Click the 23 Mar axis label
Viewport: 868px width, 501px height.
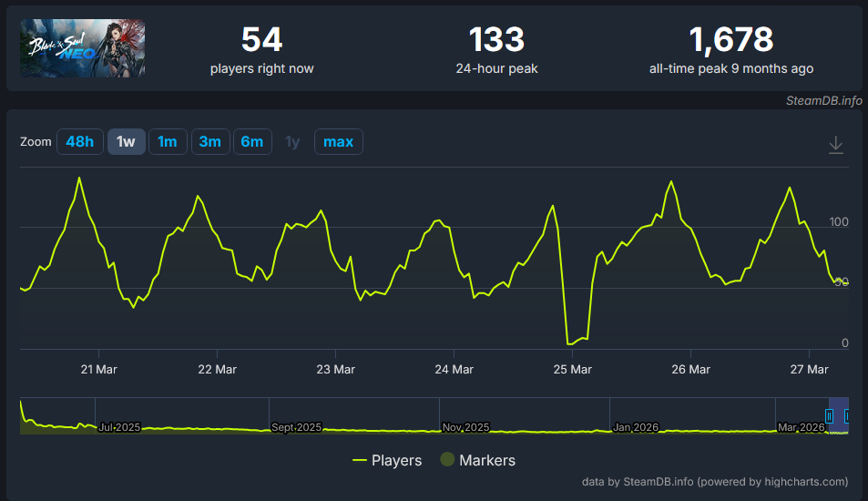tap(335, 369)
